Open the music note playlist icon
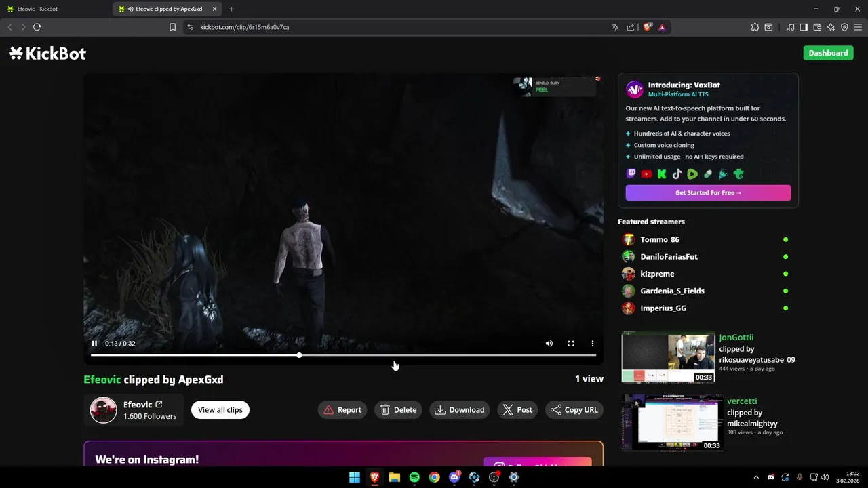The width and height of the screenshot is (868, 488). (x=790, y=27)
